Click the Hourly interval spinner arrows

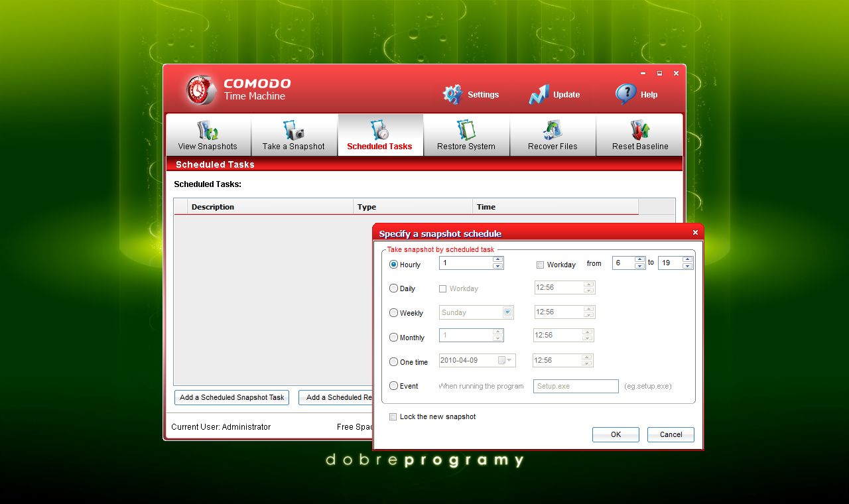pyautogui.click(x=498, y=263)
